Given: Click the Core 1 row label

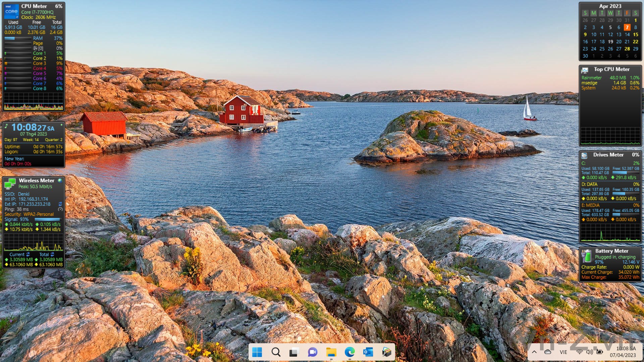Looking at the screenshot, I should coord(39,53).
